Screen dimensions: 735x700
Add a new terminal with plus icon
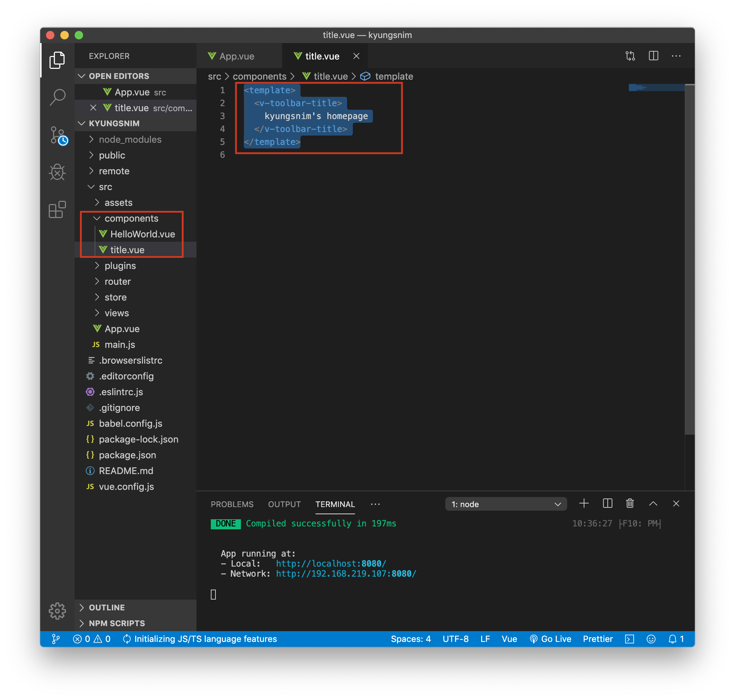(x=584, y=504)
